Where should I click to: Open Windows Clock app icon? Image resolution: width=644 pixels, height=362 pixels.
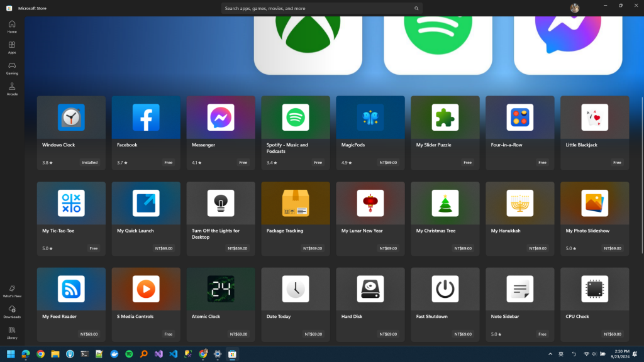[x=71, y=118]
